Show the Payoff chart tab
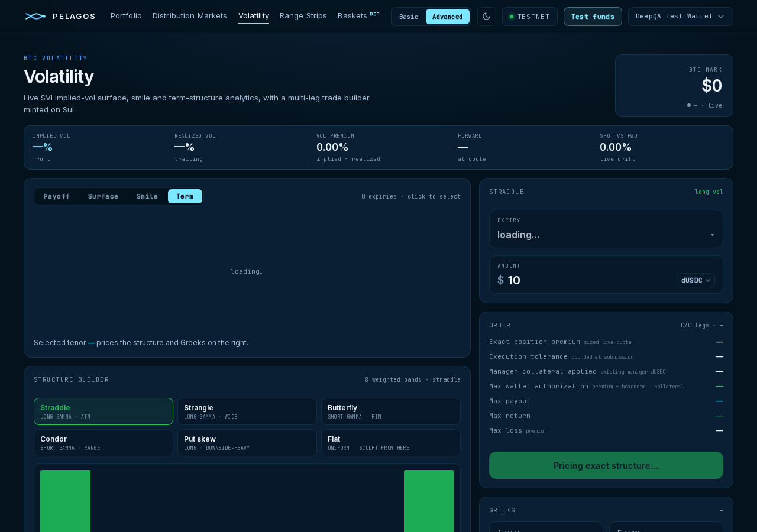 pyautogui.click(x=57, y=196)
